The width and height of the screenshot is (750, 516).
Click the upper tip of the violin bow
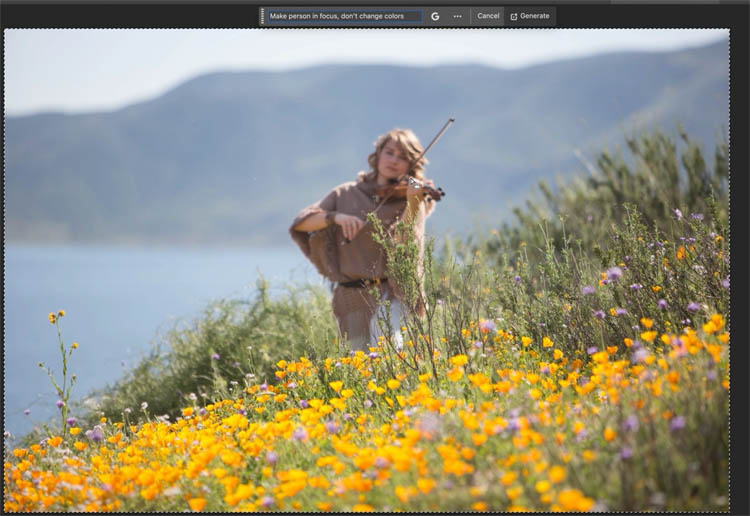(x=451, y=120)
